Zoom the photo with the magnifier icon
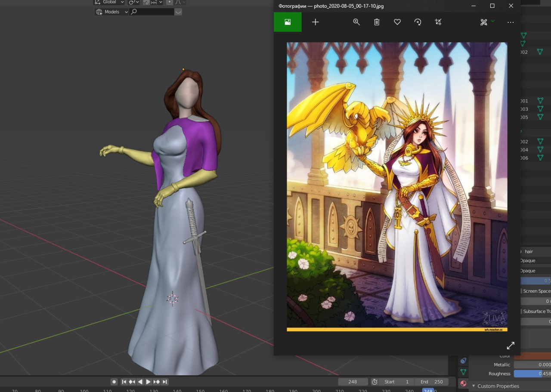Image resolution: width=551 pixels, height=392 pixels. coord(356,22)
